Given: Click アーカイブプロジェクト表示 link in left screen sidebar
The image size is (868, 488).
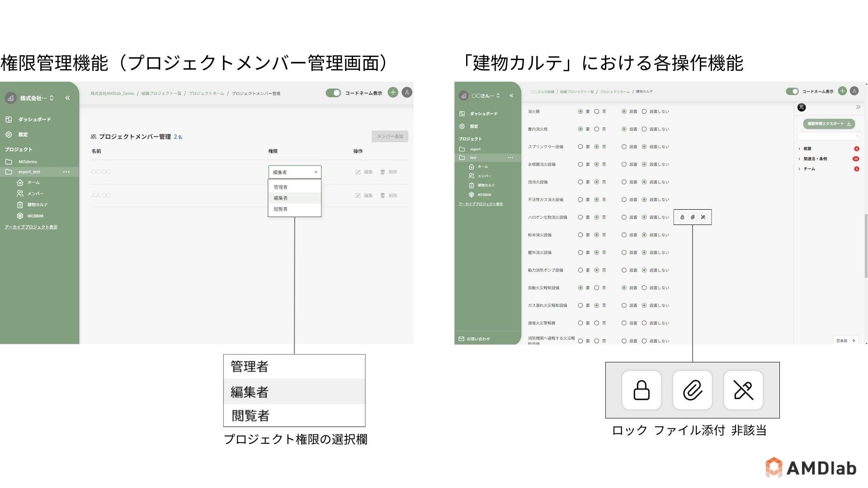Looking at the screenshot, I should [31, 227].
